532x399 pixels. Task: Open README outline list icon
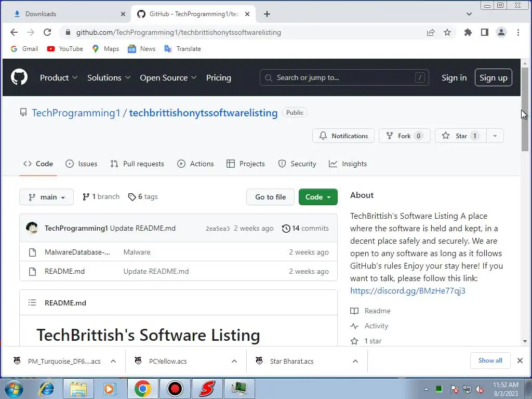(x=32, y=302)
